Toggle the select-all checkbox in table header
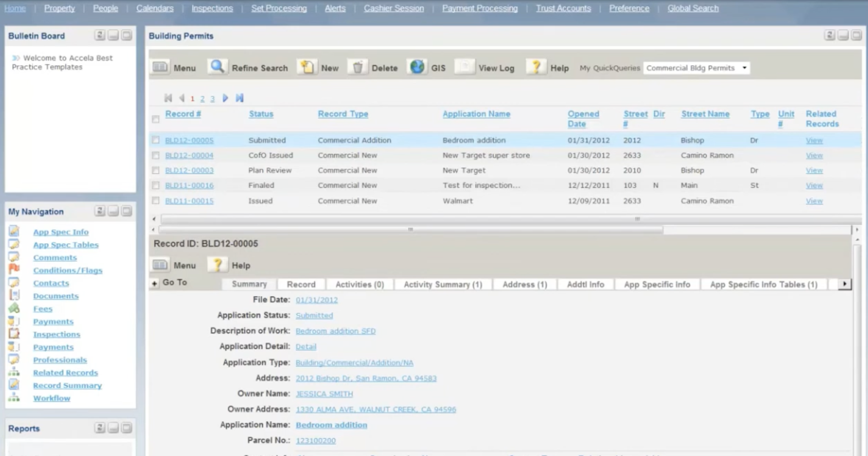868x456 pixels. tap(155, 119)
